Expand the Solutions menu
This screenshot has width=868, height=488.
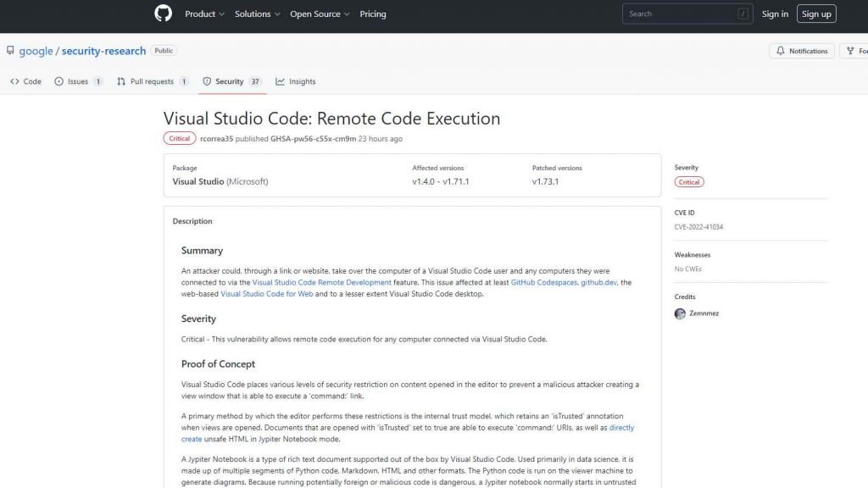pyautogui.click(x=258, y=14)
